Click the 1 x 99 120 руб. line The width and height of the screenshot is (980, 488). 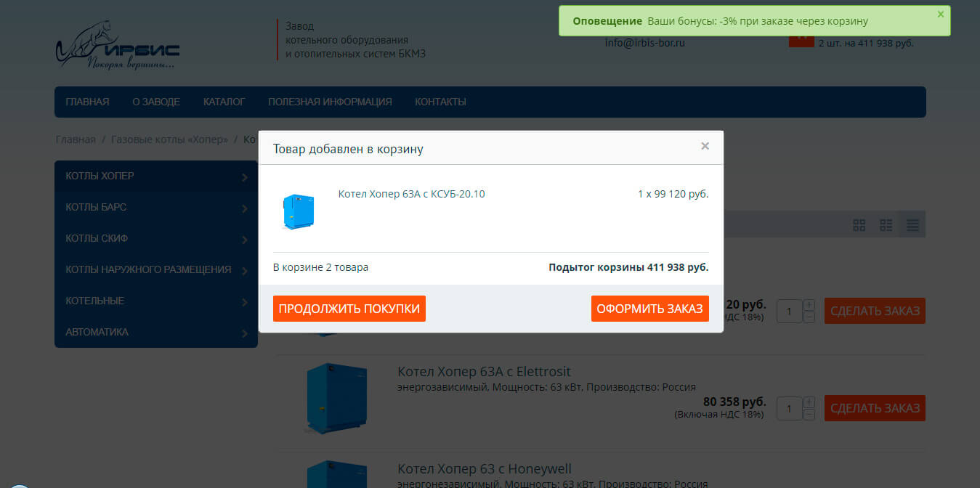click(673, 194)
